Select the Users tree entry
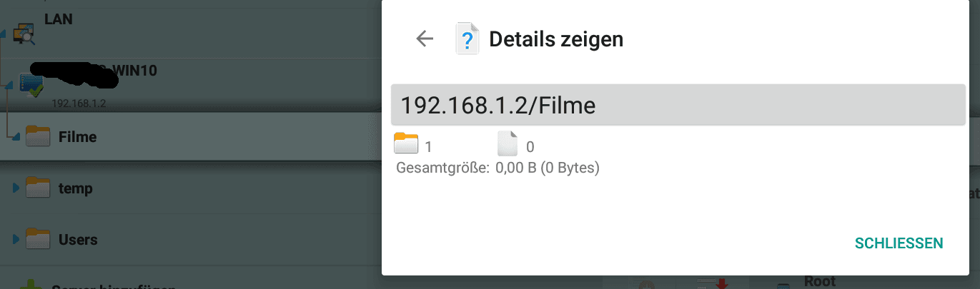 tap(191, 239)
